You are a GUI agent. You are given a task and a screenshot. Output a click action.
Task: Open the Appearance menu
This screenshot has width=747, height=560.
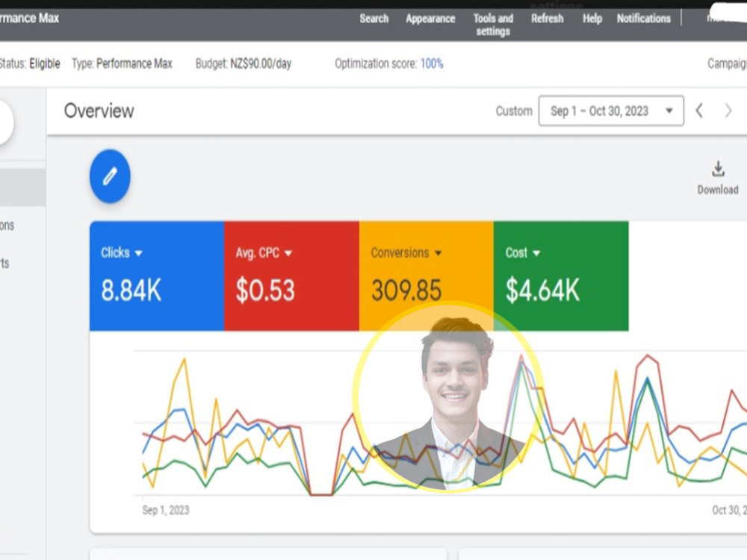431,19
